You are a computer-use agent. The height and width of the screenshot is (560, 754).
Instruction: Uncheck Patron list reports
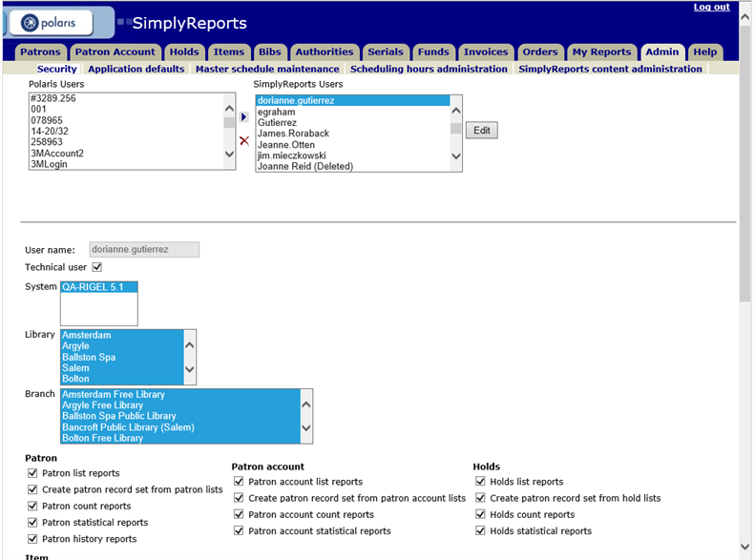point(32,473)
